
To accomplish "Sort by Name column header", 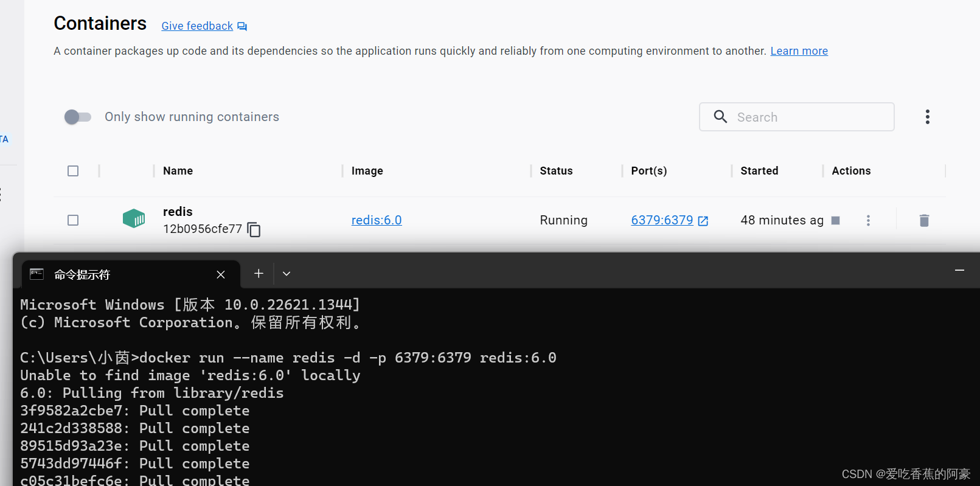I will point(178,171).
